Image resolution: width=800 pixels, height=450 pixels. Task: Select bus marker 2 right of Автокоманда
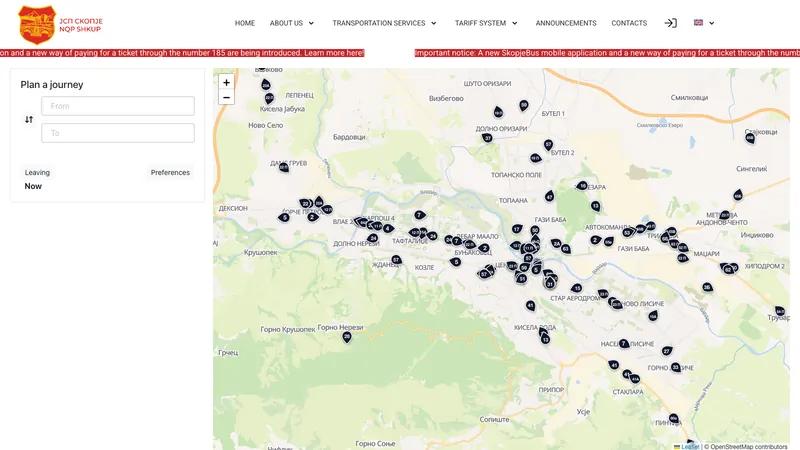(x=595, y=240)
